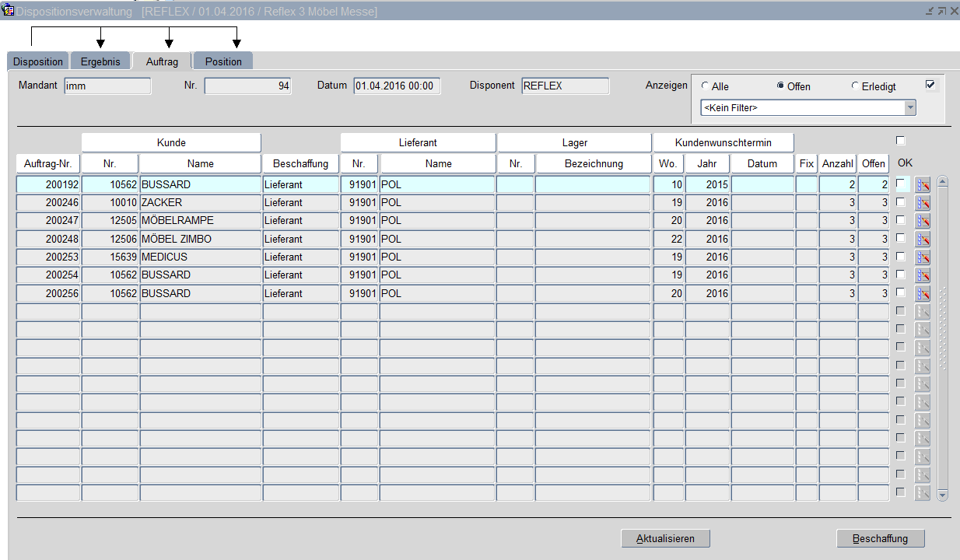Click the edit icon for order 200254

point(923,275)
